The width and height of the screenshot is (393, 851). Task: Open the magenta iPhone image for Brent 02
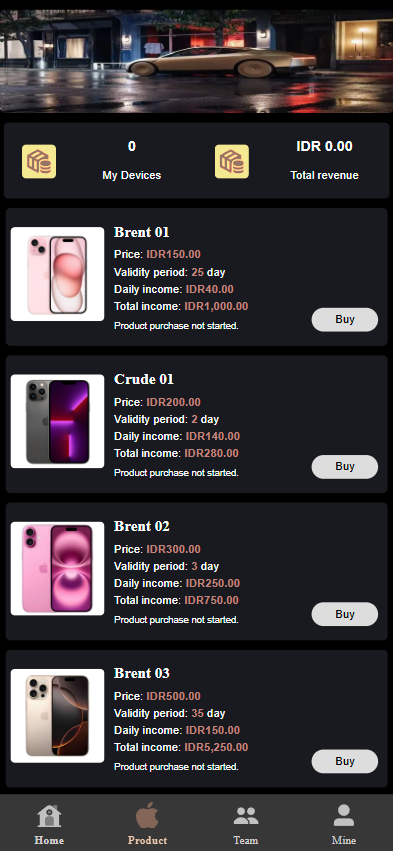pyautogui.click(x=58, y=568)
